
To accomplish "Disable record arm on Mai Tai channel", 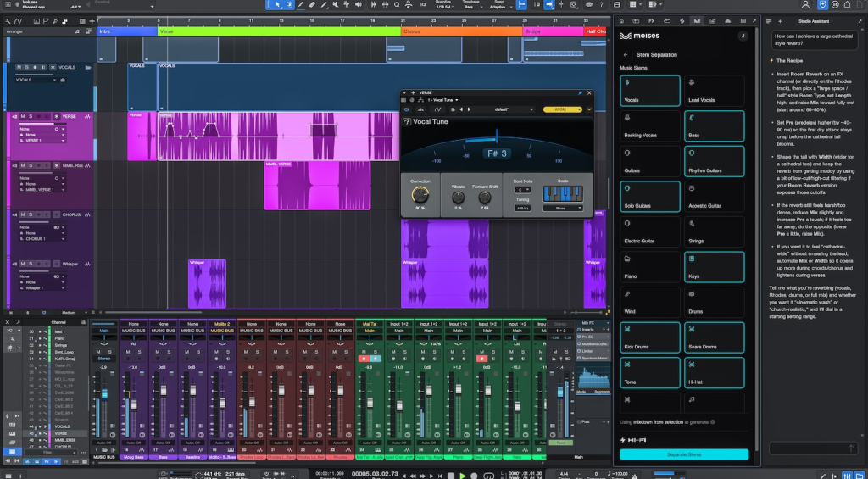I will point(364,359).
